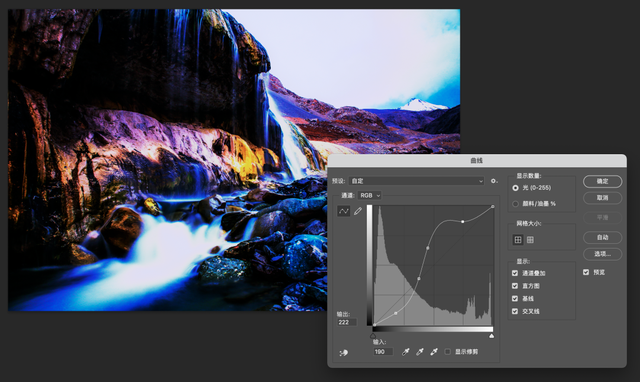
Task: Select the highlighted curve point at input 190
Action: (x=462, y=222)
